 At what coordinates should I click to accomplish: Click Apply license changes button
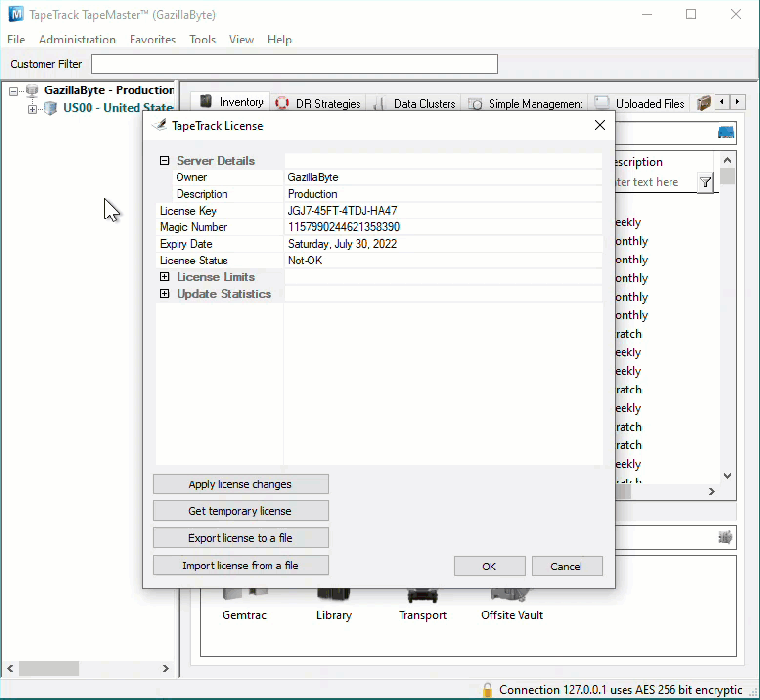tap(241, 484)
